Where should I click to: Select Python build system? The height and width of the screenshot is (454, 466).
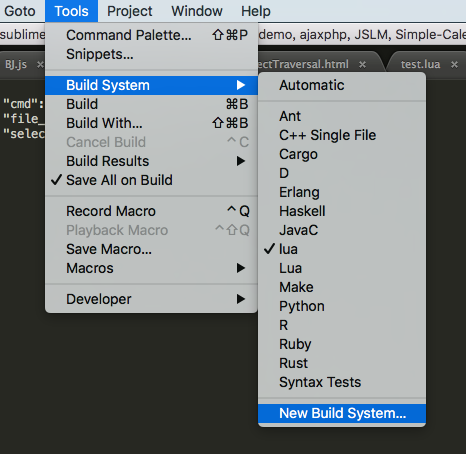[342, 306]
